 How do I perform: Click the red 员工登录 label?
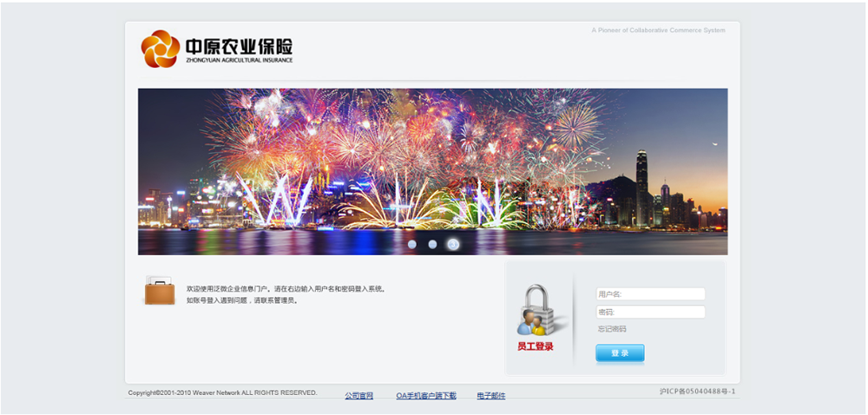(x=536, y=346)
